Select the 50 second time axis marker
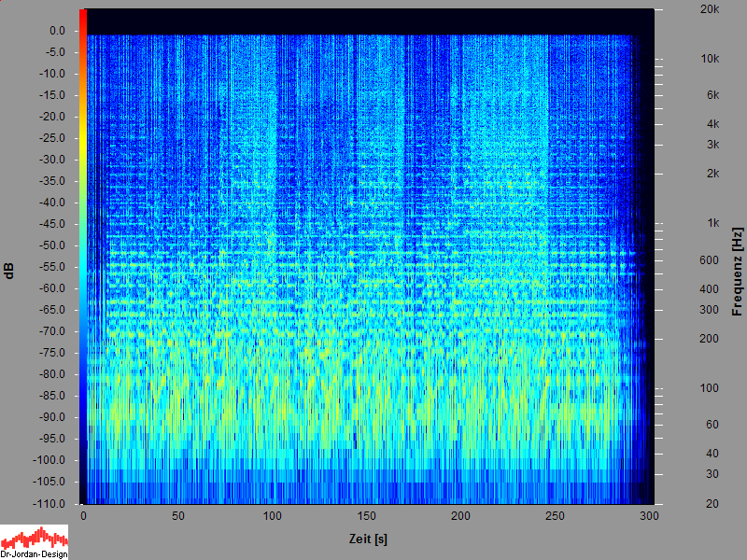This screenshot has width=747, height=560. click(x=178, y=516)
